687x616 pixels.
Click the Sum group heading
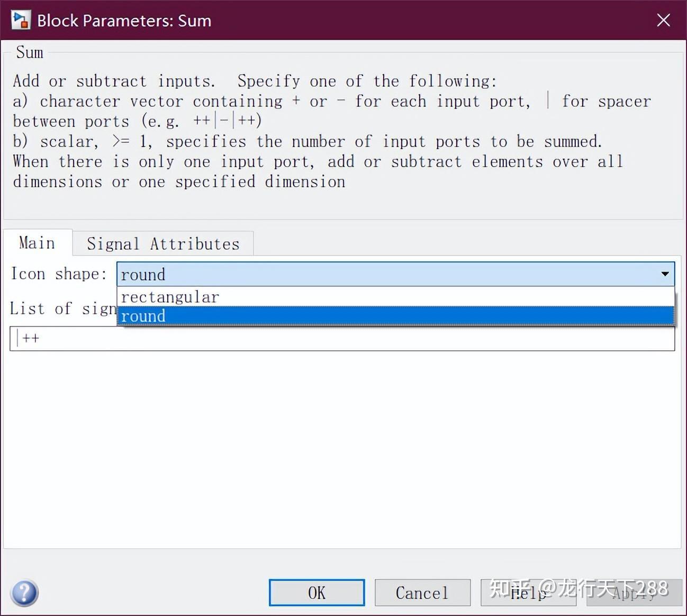[30, 52]
